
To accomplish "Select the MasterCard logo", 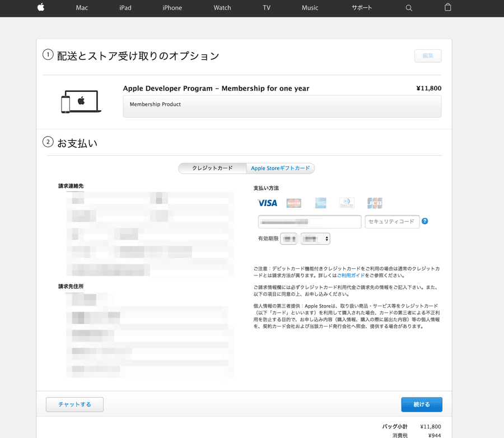I will click(x=294, y=203).
